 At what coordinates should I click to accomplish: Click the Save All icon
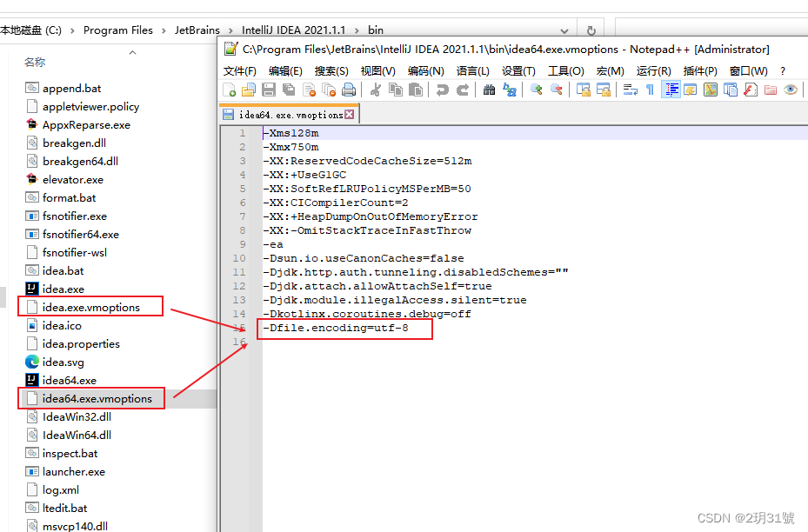pyautogui.click(x=289, y=90)
